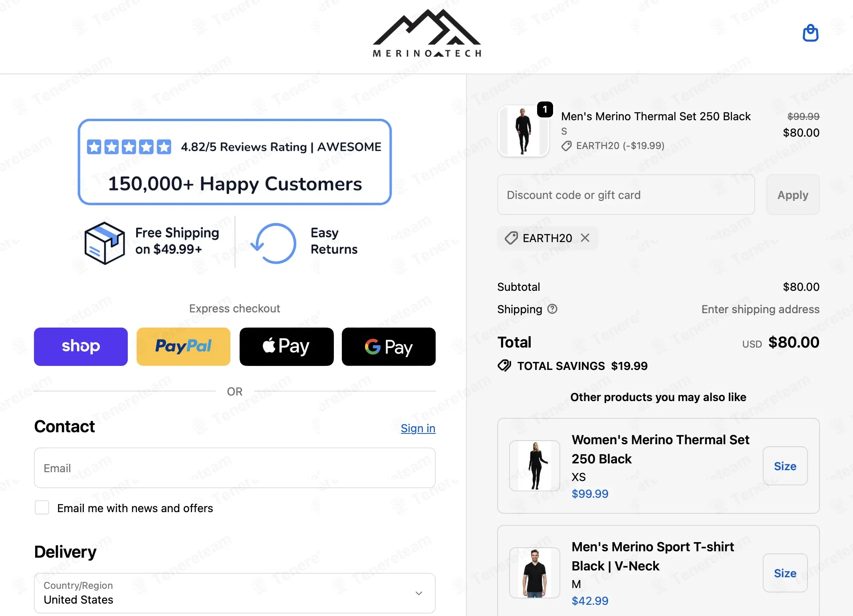Click the shipping help question mark icon
Viewport: 853px width, 616px height.
[x=552, y=309]
